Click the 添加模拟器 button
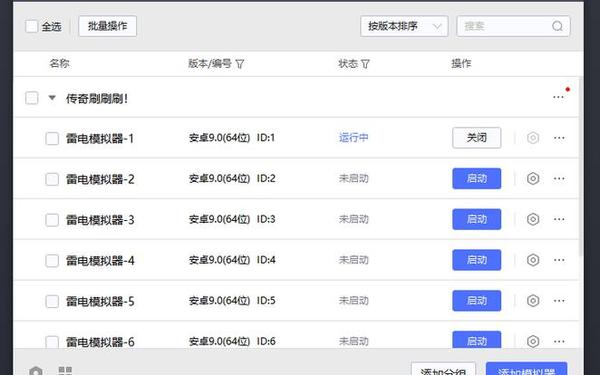Screen dimensions: 600x375 click(x=527, y=369)
